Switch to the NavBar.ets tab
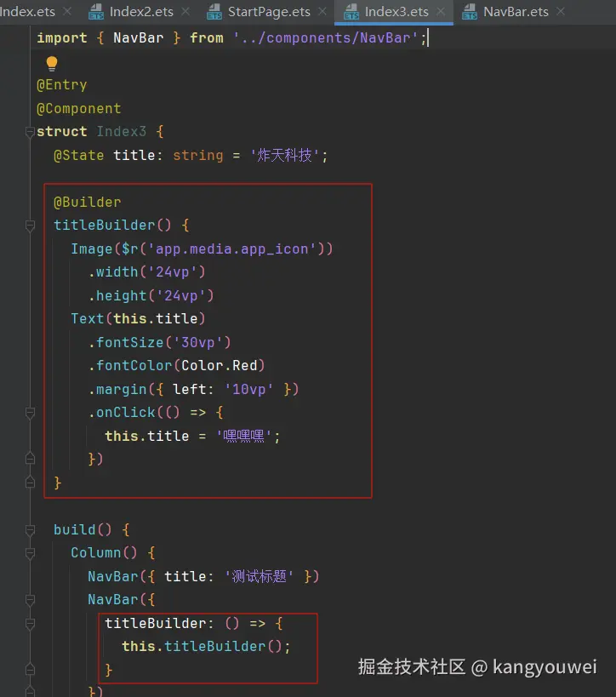Image resolution: width=616 pixels, height=697 pixels. tap(516, 12)
